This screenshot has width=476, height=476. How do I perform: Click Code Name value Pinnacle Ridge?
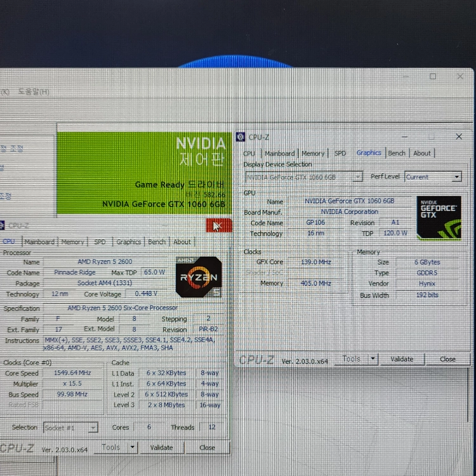coord(75,272)
